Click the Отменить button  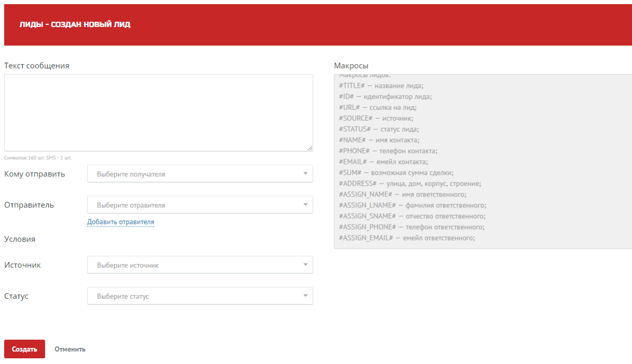point(70,349)
